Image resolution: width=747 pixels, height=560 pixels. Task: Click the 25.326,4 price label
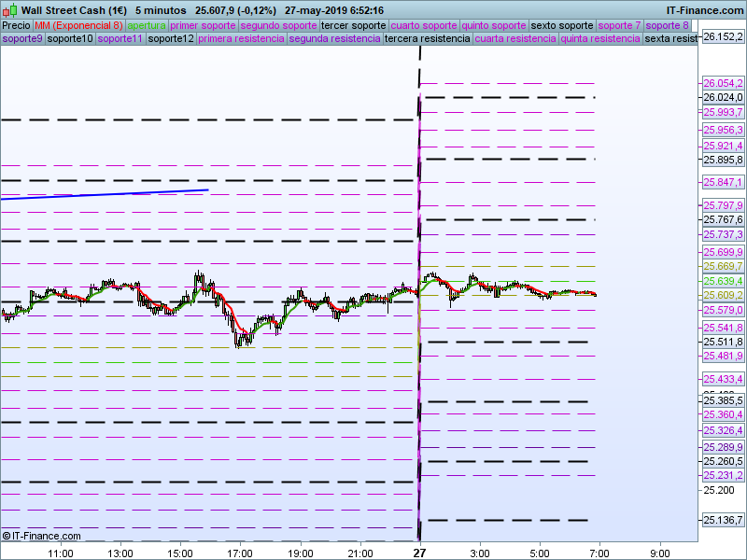click(723, 430)
